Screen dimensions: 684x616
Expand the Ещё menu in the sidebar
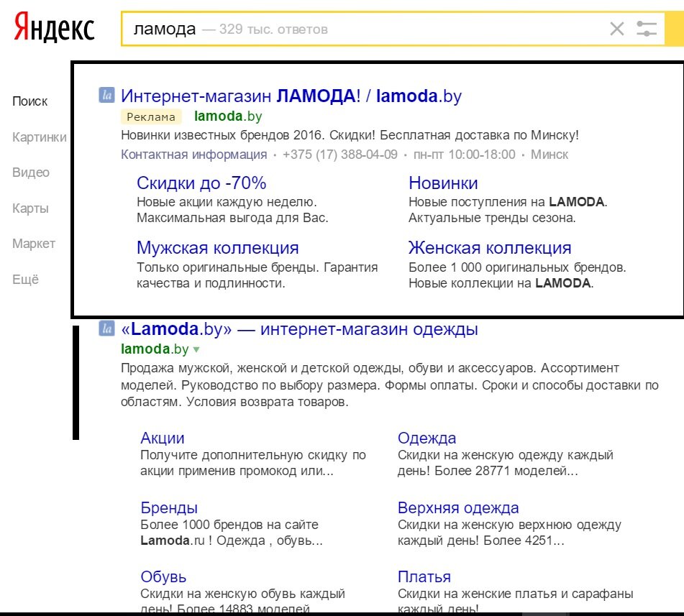pos(26,279)
